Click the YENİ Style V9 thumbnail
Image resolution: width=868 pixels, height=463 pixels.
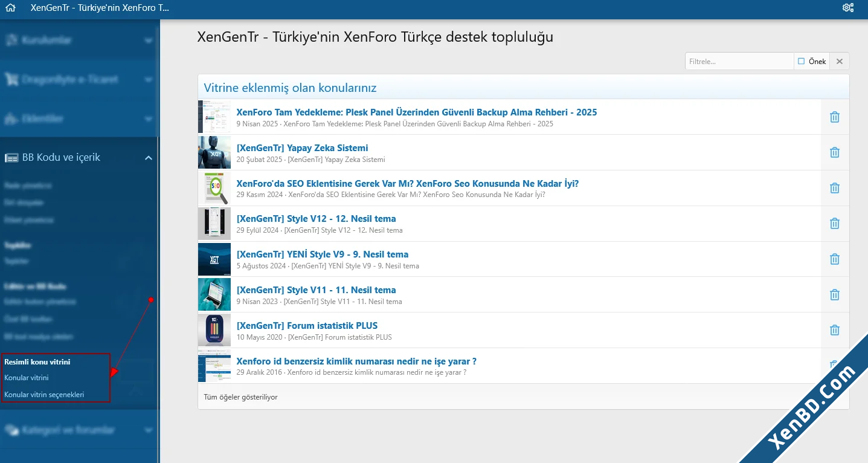coord(214,259)
